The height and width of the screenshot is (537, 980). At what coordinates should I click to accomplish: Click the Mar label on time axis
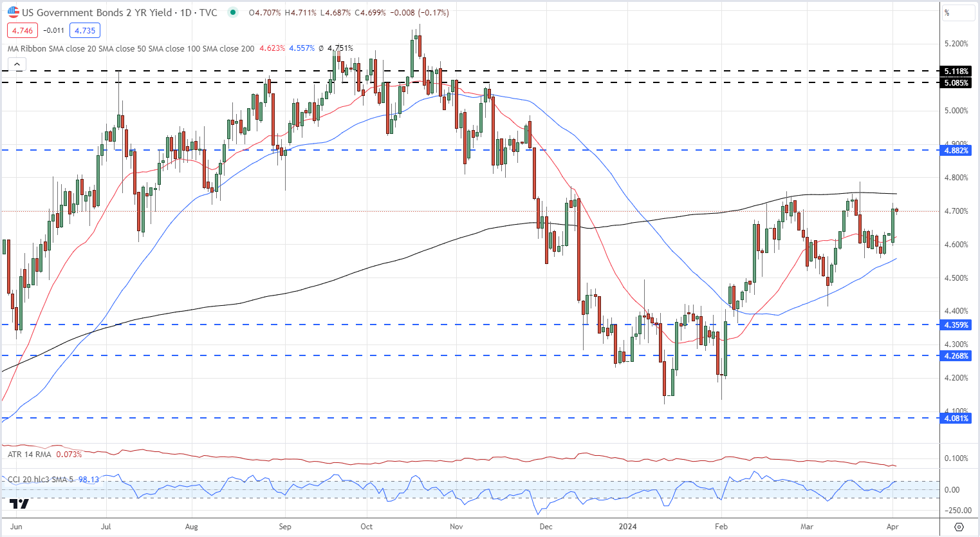[807, 527]
